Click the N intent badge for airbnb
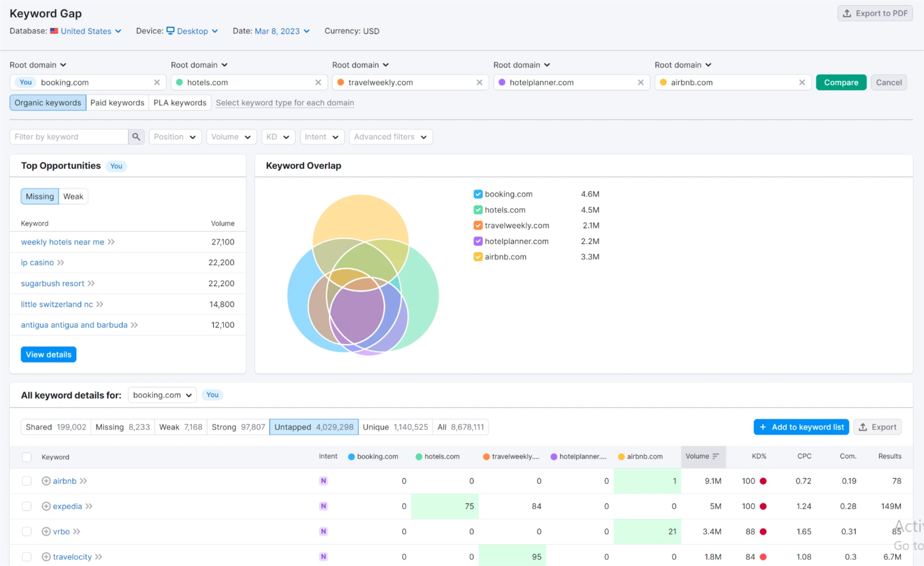This screenshot has width=924, height=566. 323,481
